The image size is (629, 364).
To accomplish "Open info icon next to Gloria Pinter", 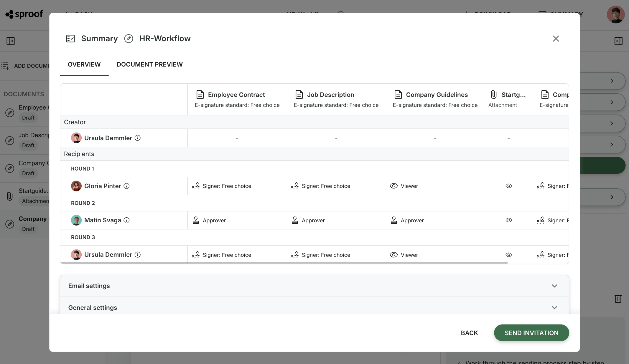I will 126,186.
